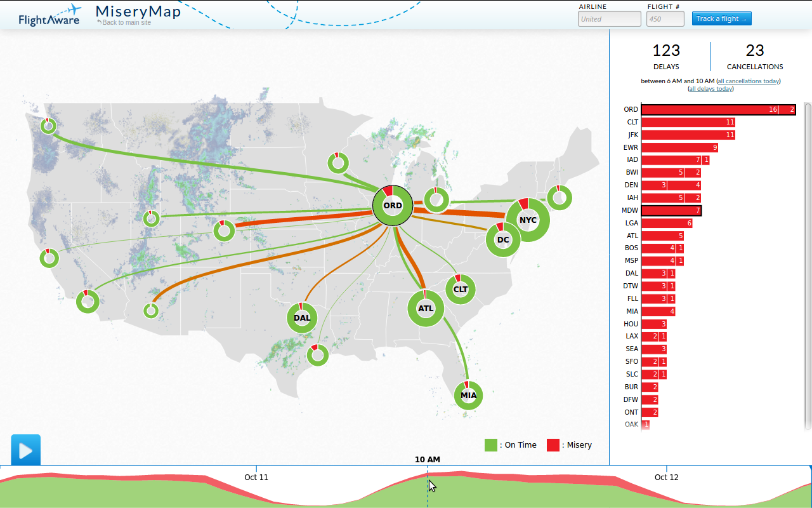Type-focus the Airline input field
This screenshot has width=812, height=508.
609,19
